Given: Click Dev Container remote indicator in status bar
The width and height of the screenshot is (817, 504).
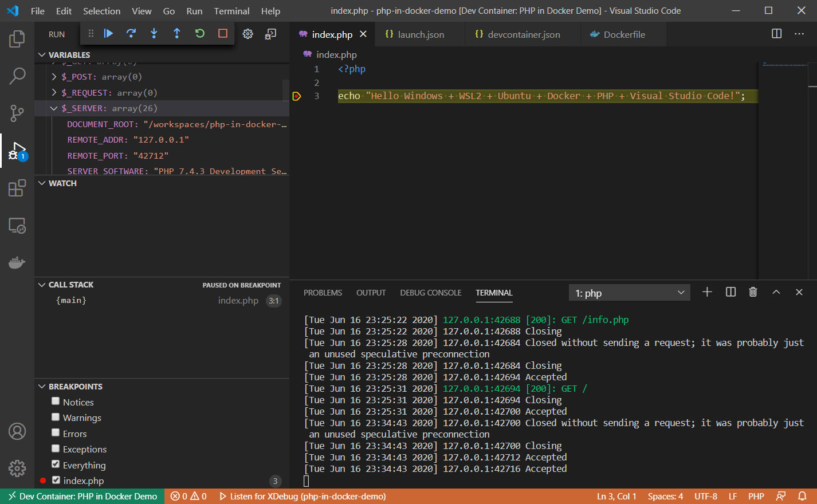Looking at the screenshot, I should coord(83,497).
